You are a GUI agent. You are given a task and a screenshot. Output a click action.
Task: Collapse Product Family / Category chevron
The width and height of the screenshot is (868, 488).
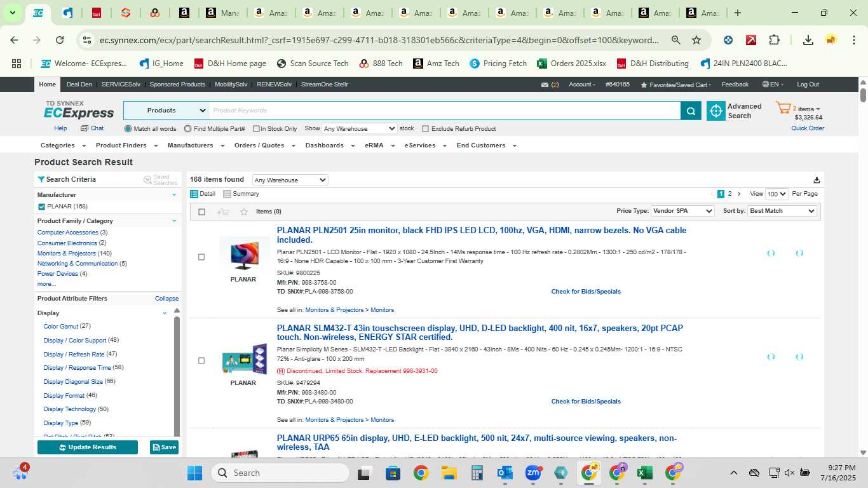tap(174, 221)
